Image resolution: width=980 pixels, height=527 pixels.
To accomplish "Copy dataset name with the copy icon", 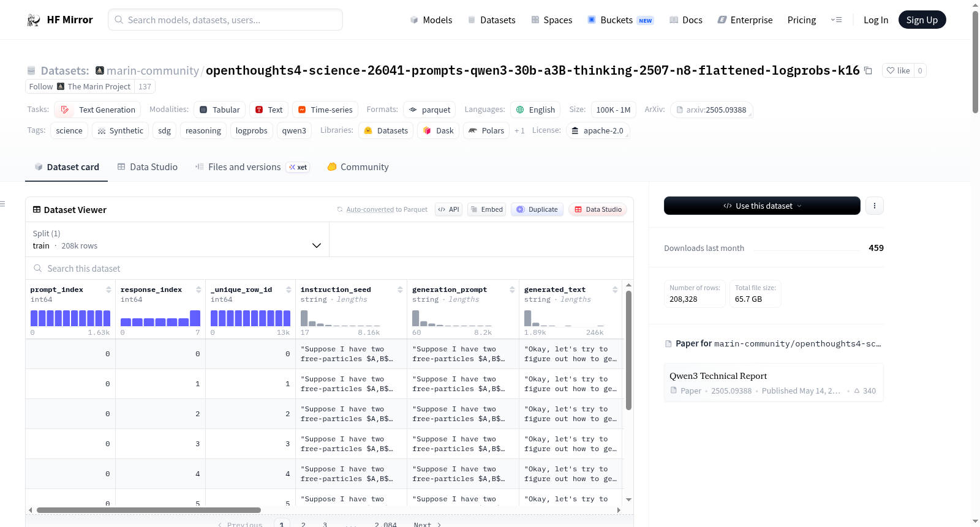I will click(868, 70).
